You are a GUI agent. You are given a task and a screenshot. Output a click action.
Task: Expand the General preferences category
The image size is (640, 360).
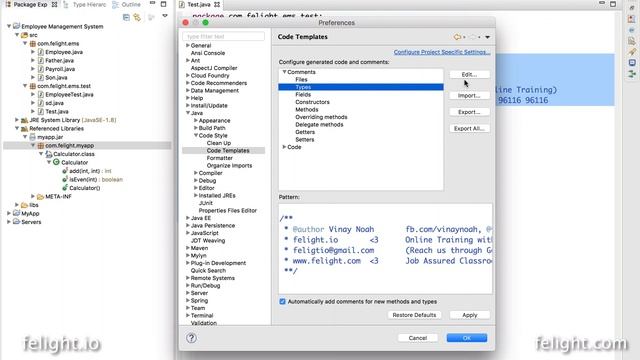tap(188, 45)
